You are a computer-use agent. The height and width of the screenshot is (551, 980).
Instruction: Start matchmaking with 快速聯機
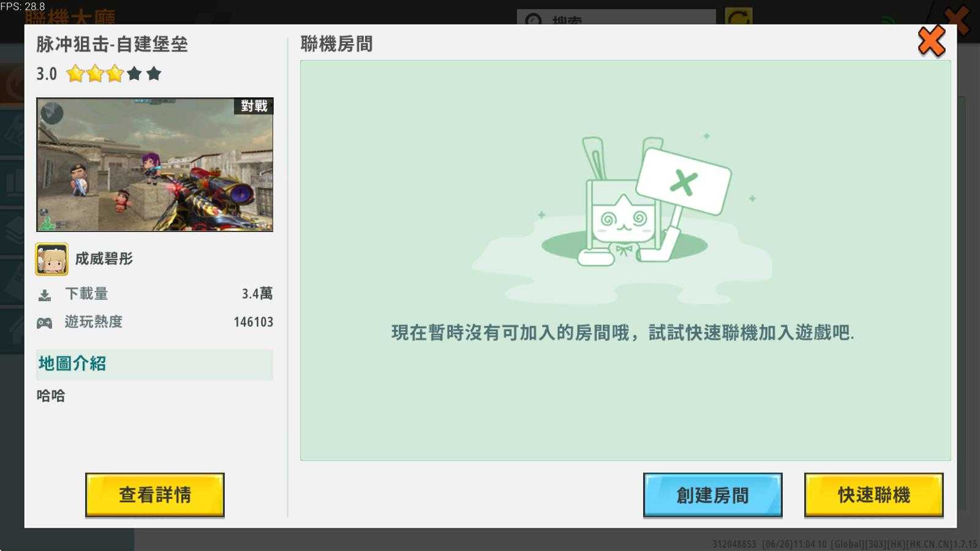pyautogui.click(x=873, y=495)
